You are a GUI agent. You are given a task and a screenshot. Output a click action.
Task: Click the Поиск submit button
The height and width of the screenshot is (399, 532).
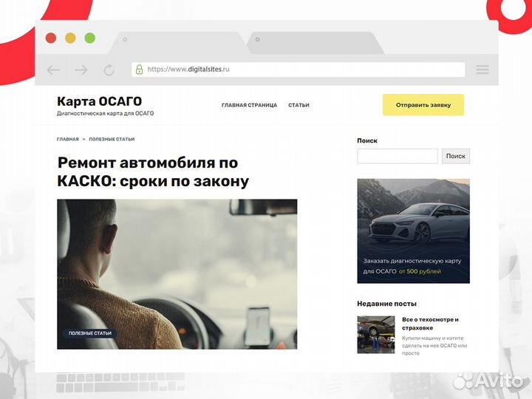click(456, 156)
